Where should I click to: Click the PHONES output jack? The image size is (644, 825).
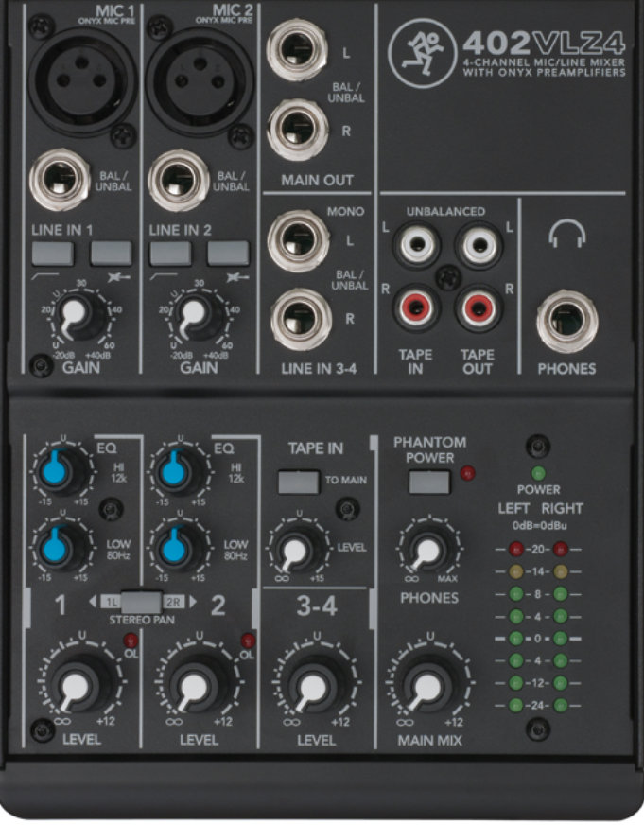click(x=566, y=321)
